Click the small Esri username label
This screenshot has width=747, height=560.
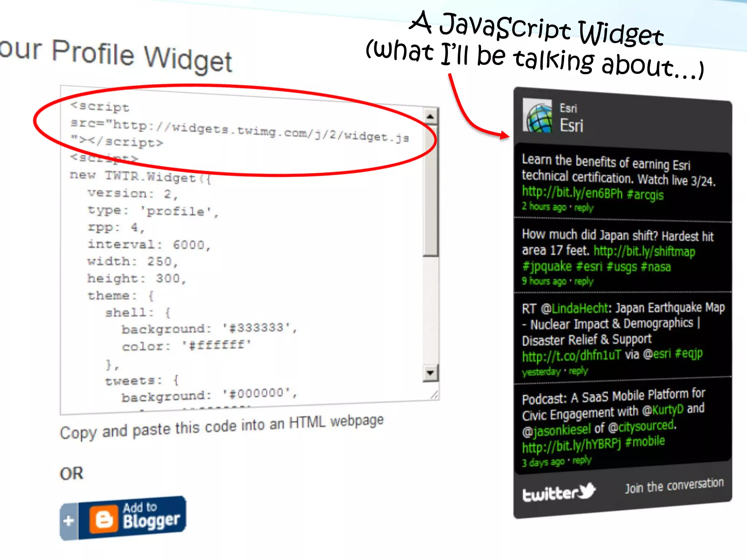[x=568, y=108]
